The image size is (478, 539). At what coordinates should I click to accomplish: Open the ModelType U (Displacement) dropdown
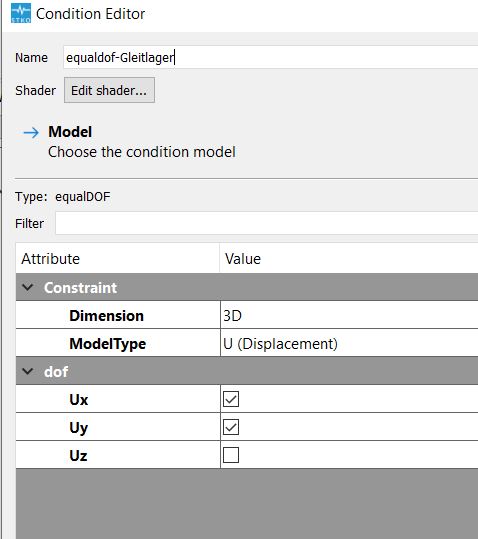(x=349, y=343)
